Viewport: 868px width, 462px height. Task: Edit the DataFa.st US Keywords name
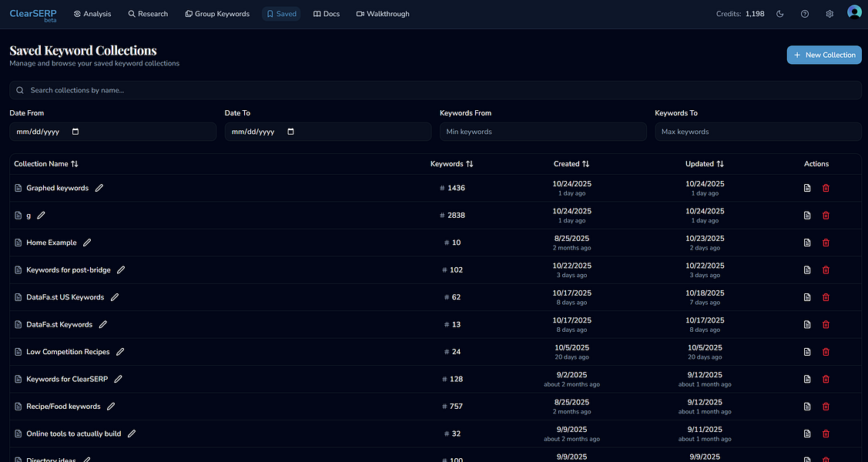point(115,297)
